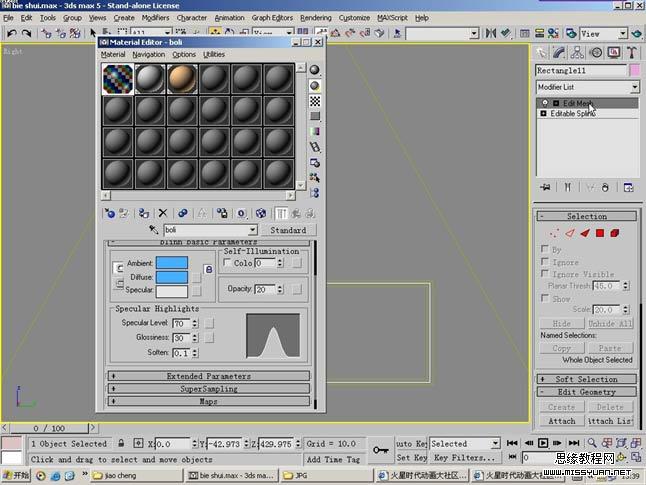Toggle Auto Key animation mode
The image size is (646, 485).
(x=411, y=443)
